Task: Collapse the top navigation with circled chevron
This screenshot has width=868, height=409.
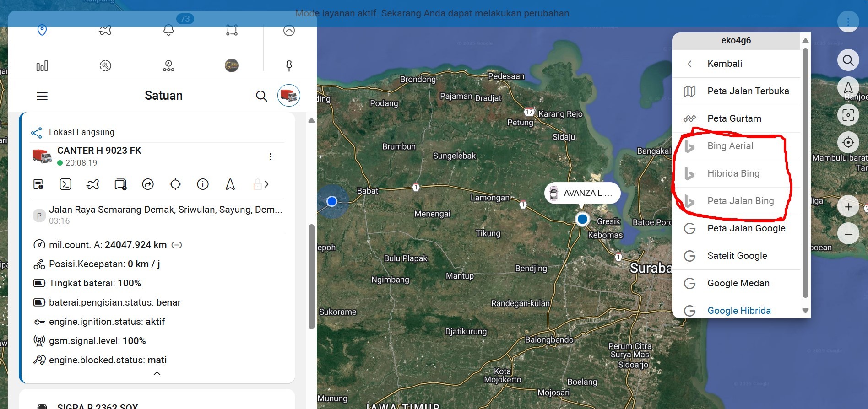Action: (289, 31)
